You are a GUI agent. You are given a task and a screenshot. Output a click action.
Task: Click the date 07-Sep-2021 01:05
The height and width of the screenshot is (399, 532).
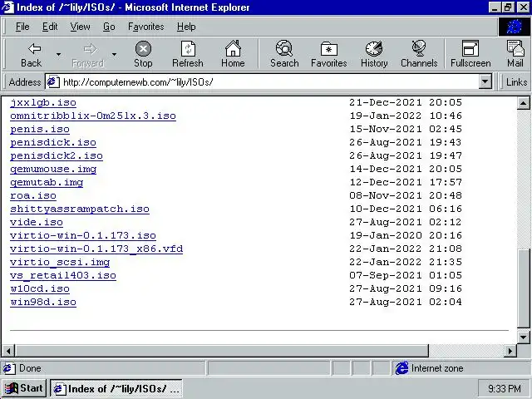406,275
